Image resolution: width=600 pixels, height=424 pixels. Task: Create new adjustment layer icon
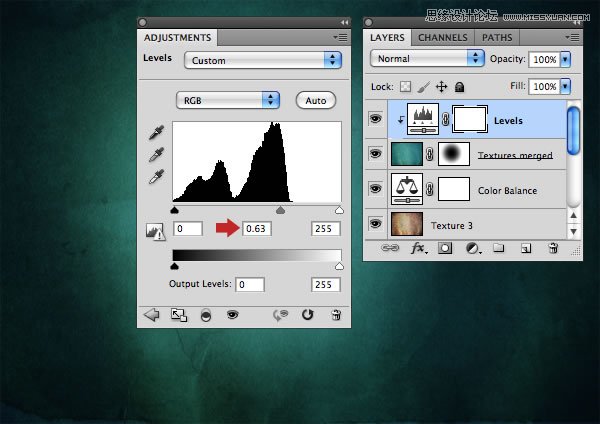tap(471, 248)
